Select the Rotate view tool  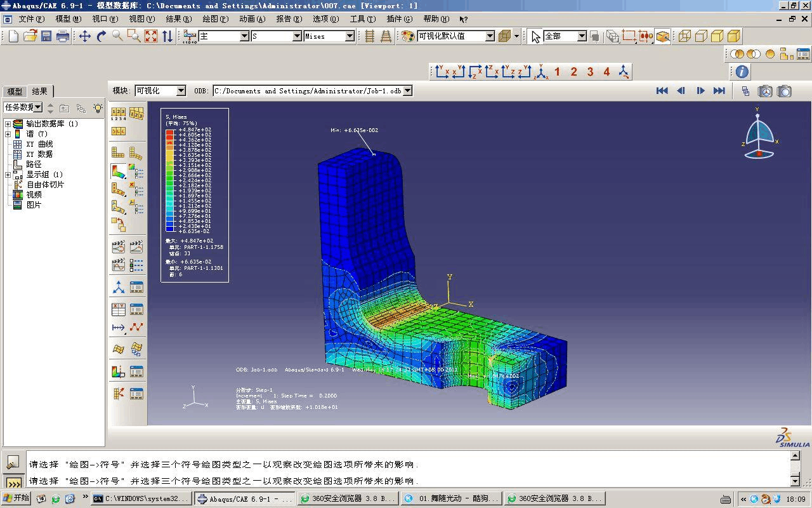pos(100,36)
